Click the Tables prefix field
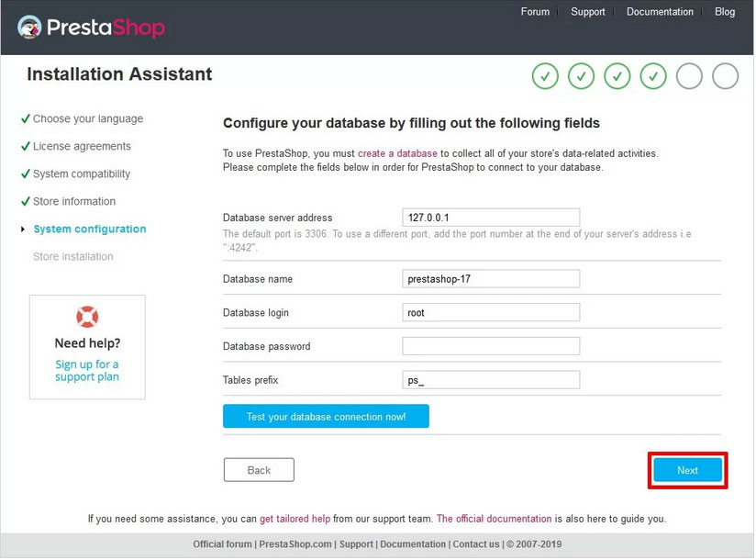 (x=491, y=380)
